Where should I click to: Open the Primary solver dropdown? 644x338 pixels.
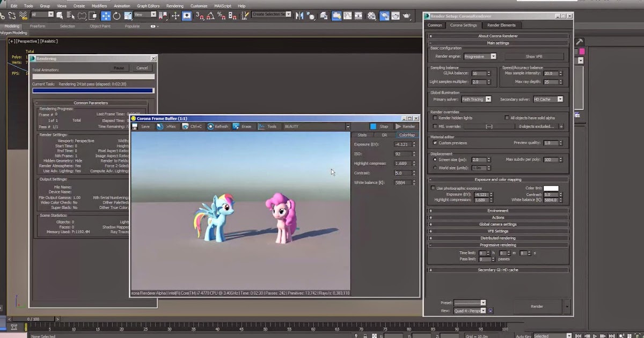click(x=477, y=99)
